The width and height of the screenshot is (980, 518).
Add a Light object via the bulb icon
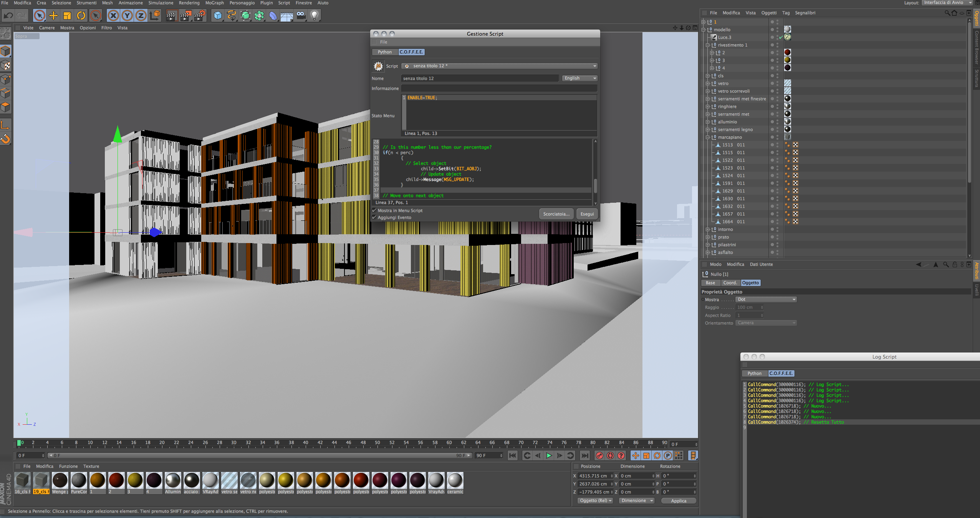(315, 16)
